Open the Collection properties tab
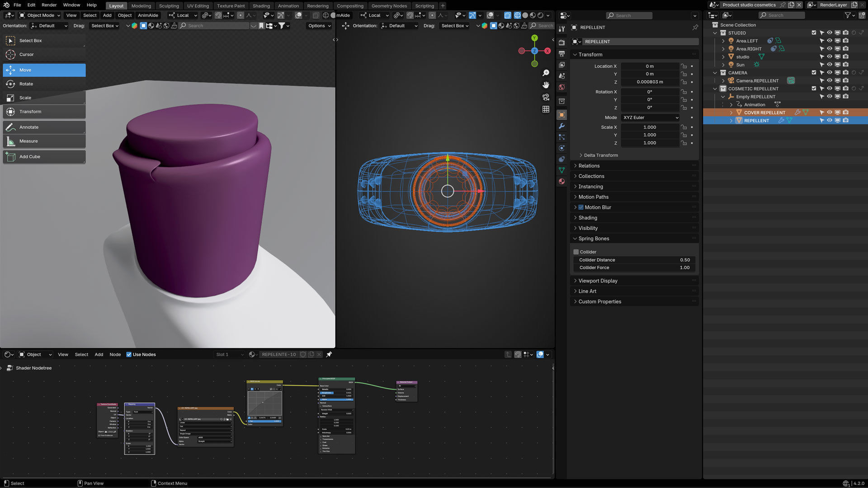 point(561,101)
